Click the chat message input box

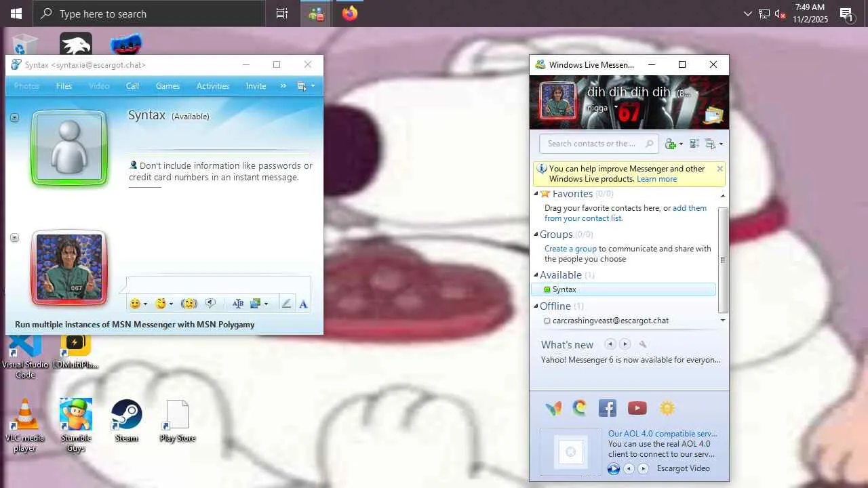pos(218,285)
